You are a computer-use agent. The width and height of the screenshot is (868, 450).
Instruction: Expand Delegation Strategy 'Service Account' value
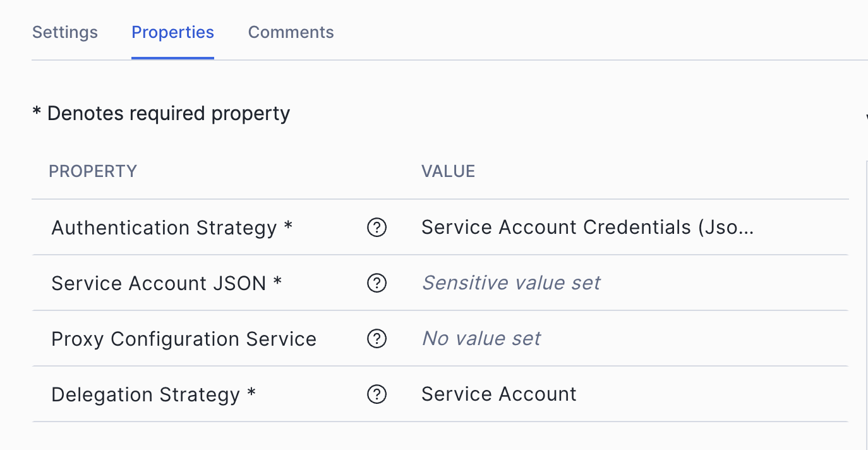tap(498, 394)
